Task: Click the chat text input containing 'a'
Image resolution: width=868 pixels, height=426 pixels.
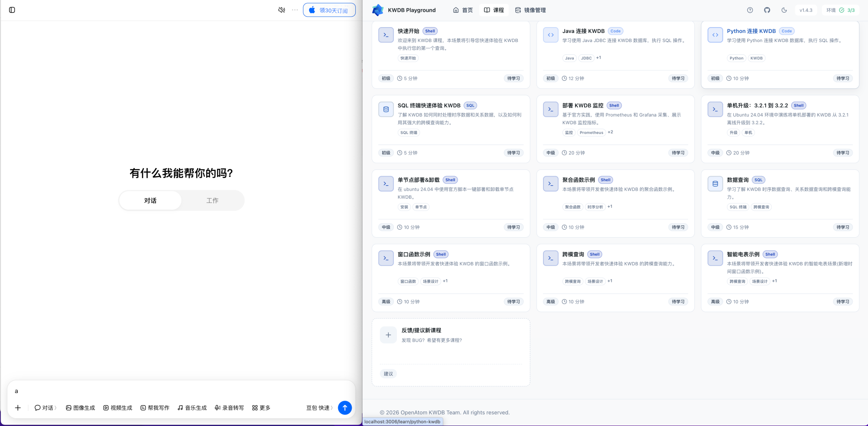Action: (181, 391)
